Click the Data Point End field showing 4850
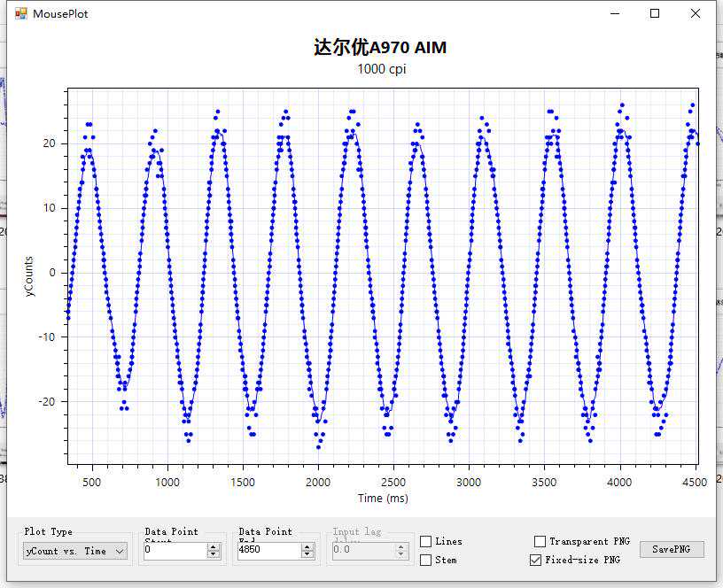This screenshot has height=588, width=723. [x=268, y=551]
